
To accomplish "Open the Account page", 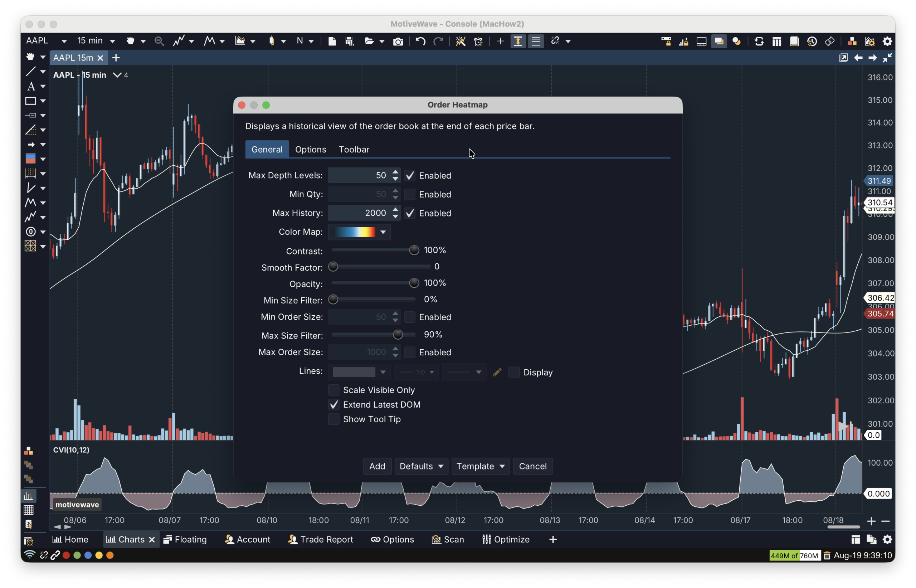I will 247,540.
